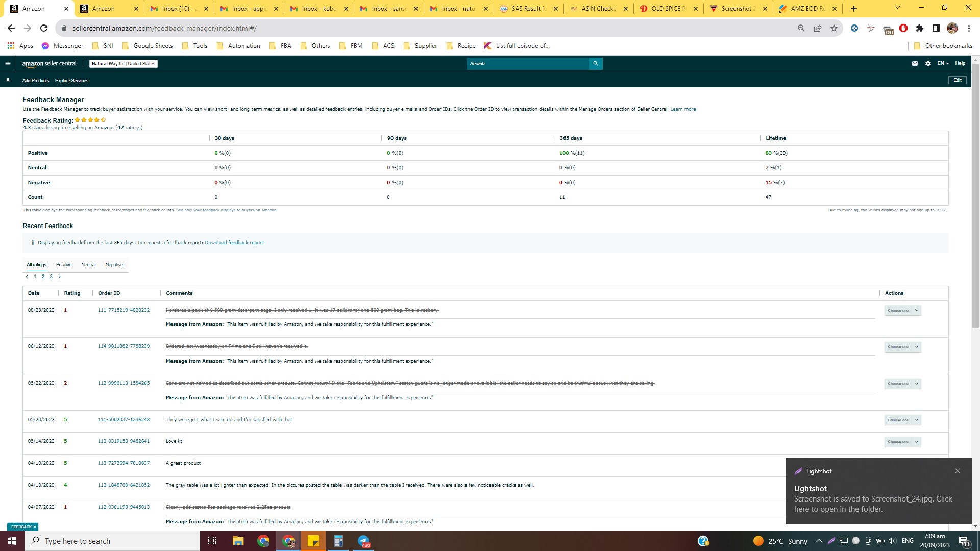The height and width of the screenshot is (551, 980).
Task: Open the settings gear icon in Seller Central
Action: pos(928,64)
